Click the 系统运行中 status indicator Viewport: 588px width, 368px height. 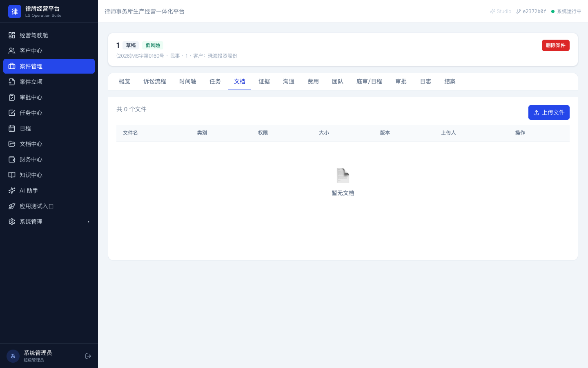pyautogui.click(x=566, y=11)
